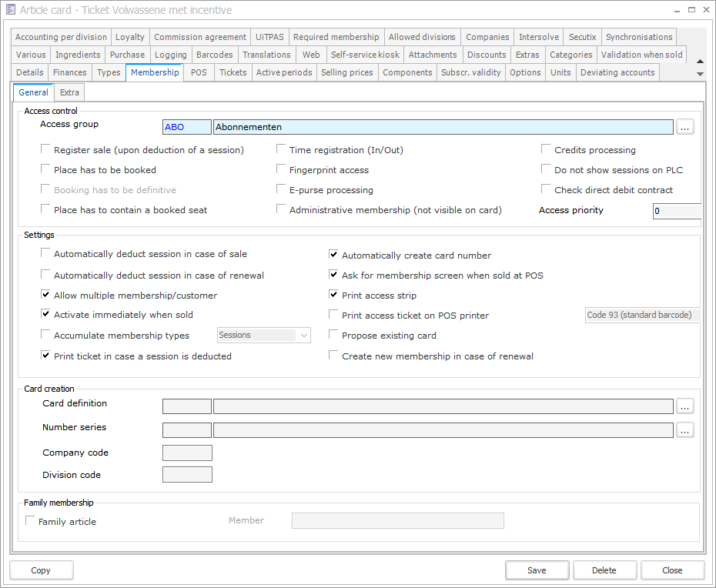Go to the Barcodes tab
Screen dimensions: 716x588
[214, 55]
